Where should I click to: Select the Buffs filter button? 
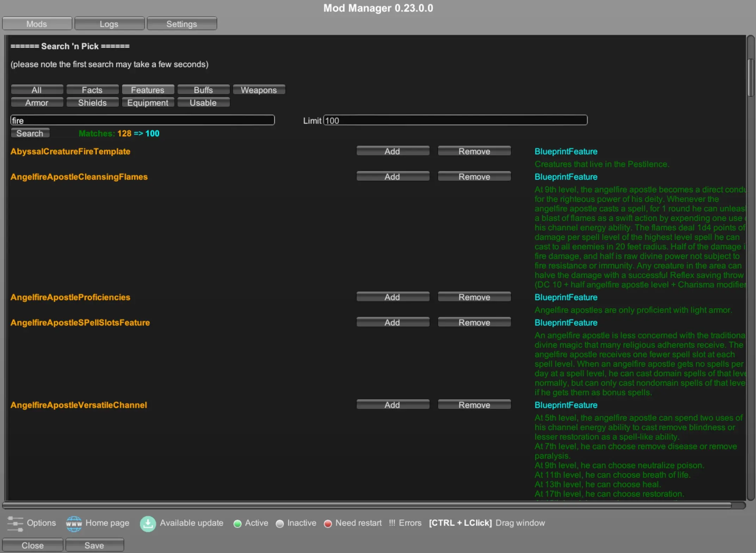tap(203, 90)
